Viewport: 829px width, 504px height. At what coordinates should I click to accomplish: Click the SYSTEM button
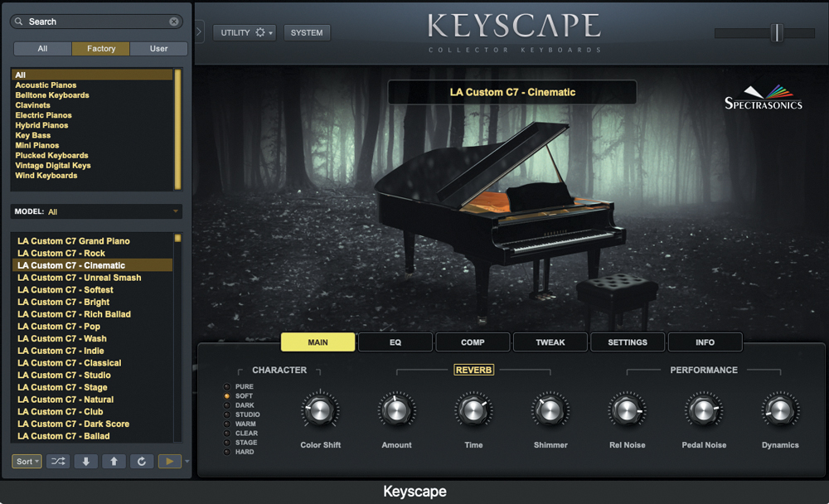click(x=307, y=33)
